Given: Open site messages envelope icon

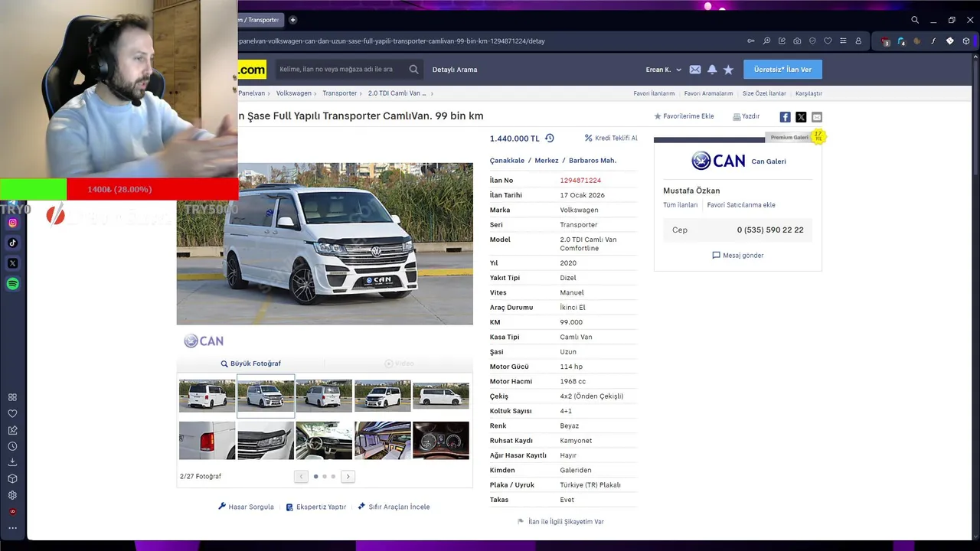Looking at the screenshot, I should (x=694, y=70).
